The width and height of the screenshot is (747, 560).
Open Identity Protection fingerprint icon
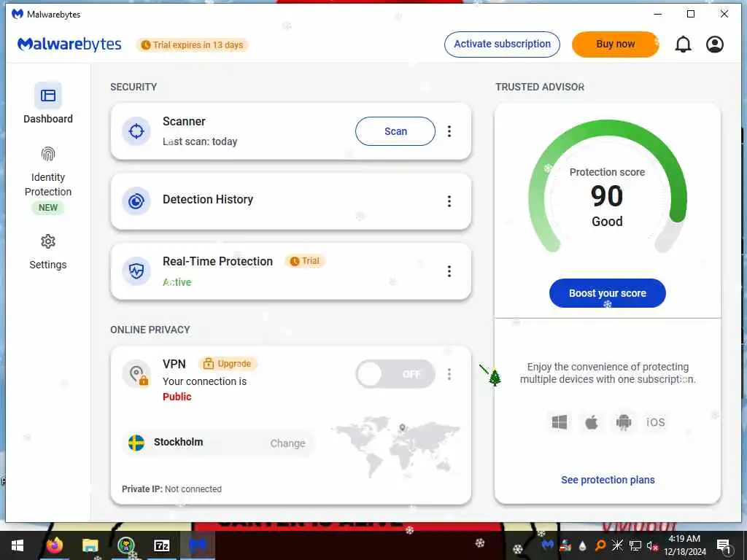point(48,154)
